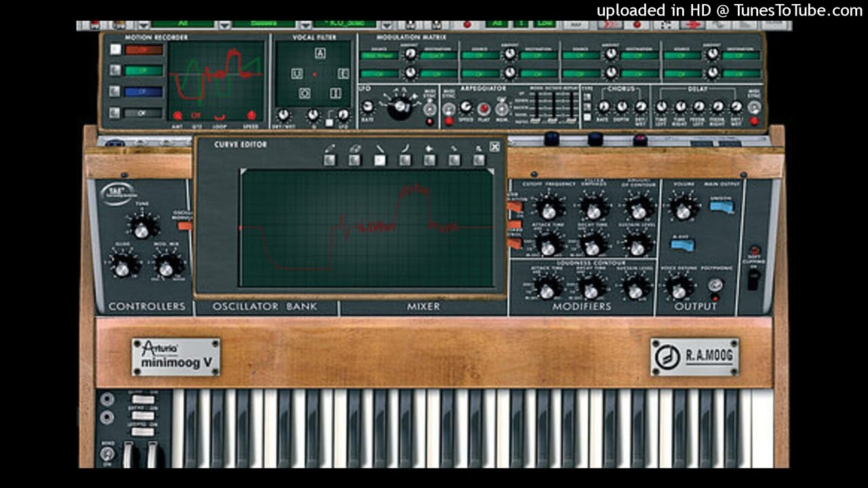The image size is (868, 488).
Task: Open the blue Motion Recorder parameter display
Action: pyautogui.click(x=144, y=91)
